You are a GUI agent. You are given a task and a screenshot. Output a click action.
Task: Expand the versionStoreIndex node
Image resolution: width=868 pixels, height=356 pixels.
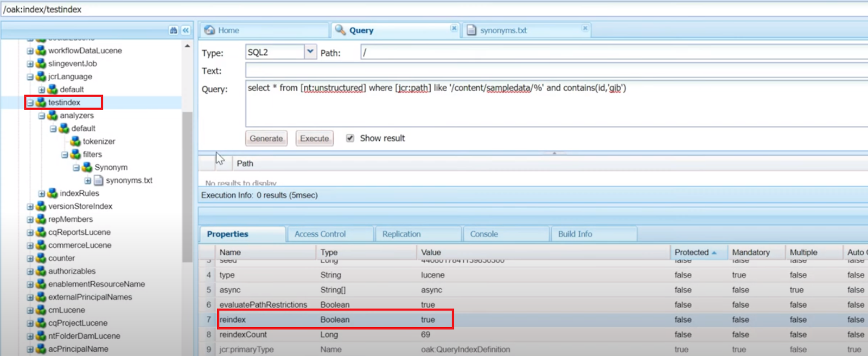pos(30,206)
